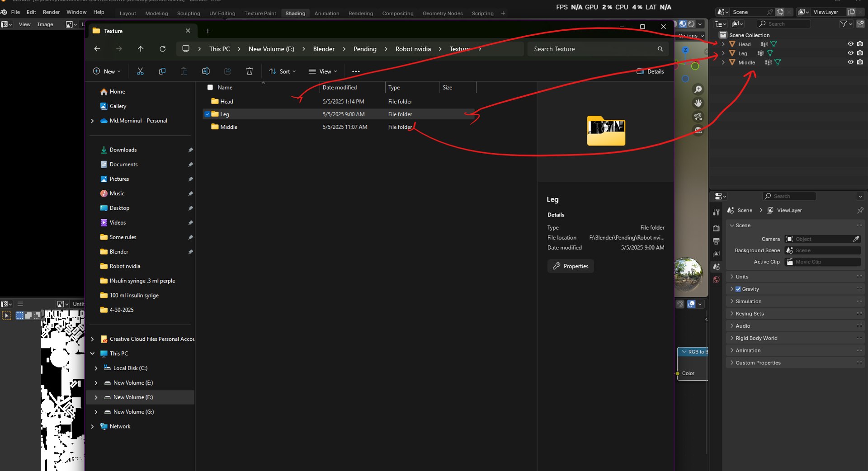Check the select-all checkbox beside Name column
Image resolution: width=868 pixels, height=471 pixels.
[210, 87]
